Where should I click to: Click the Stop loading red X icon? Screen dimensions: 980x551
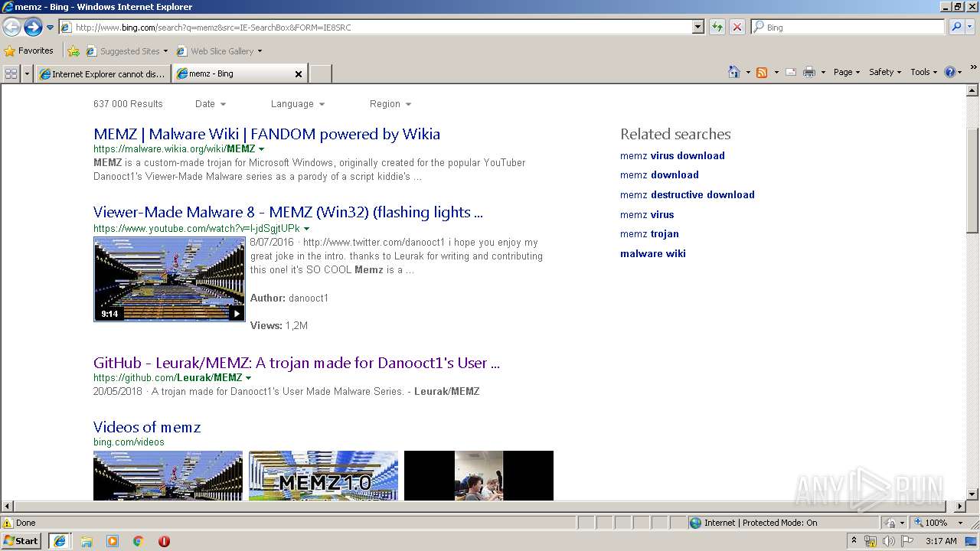[737, 27]
